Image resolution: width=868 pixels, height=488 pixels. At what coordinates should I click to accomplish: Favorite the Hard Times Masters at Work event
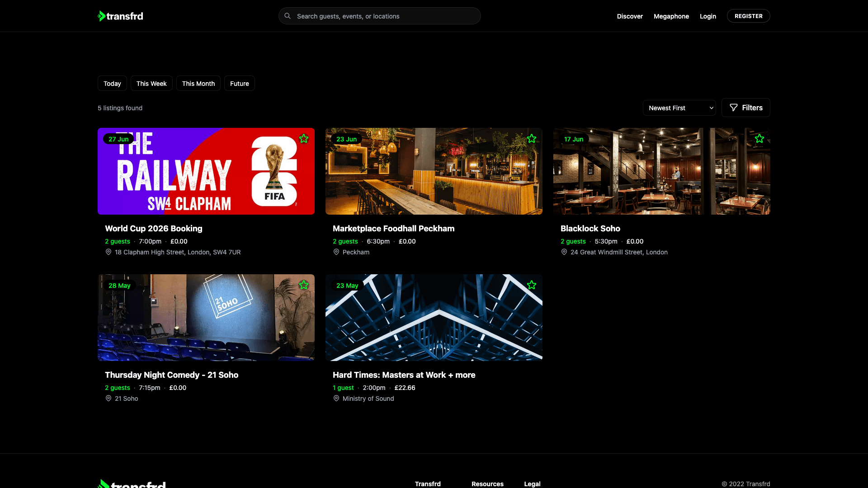pos(532,285)
